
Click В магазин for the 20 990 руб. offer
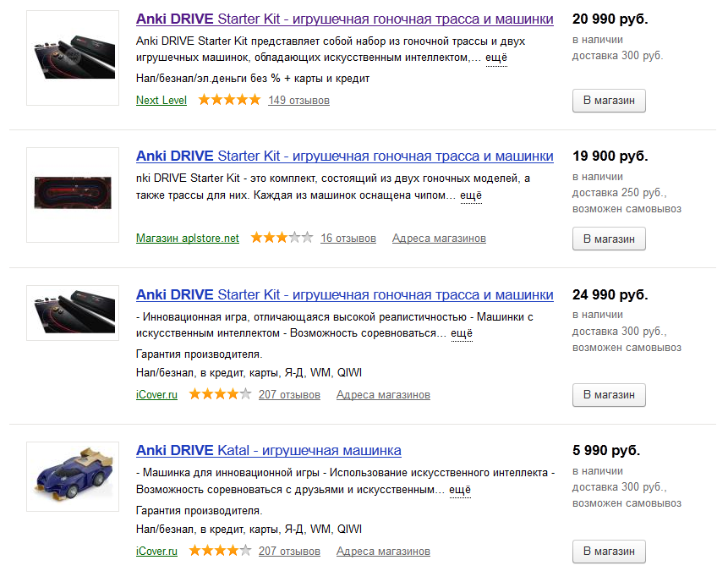(608, 101)
